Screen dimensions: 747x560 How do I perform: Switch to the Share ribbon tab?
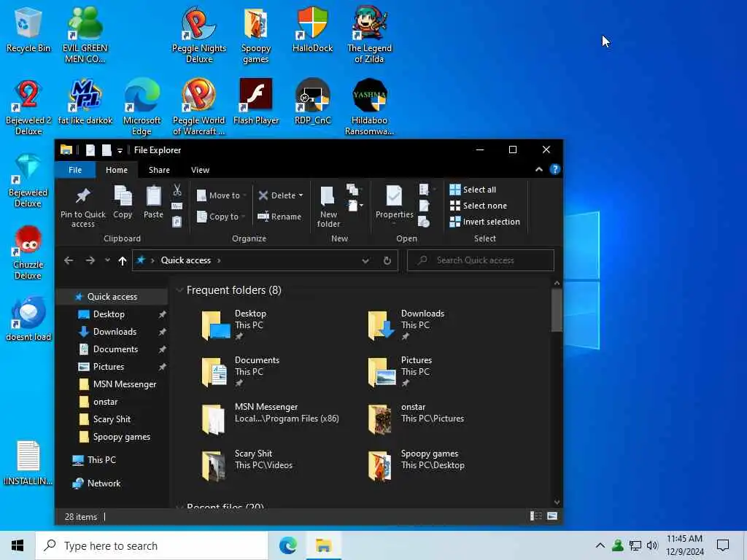coord(159,170)
